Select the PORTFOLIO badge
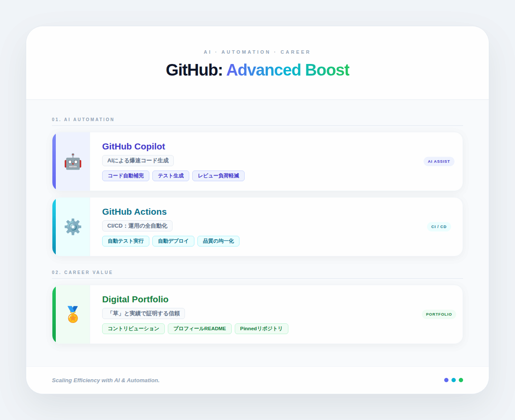 click(439, 314)
